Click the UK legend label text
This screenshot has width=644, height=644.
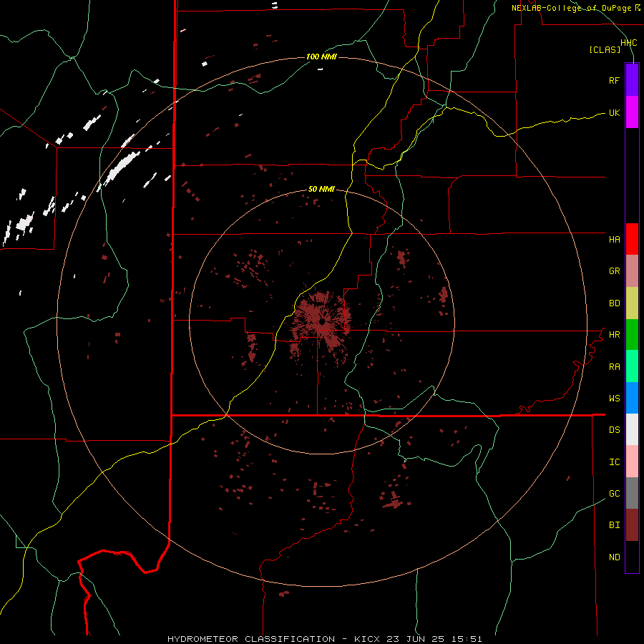pos(614,113)
